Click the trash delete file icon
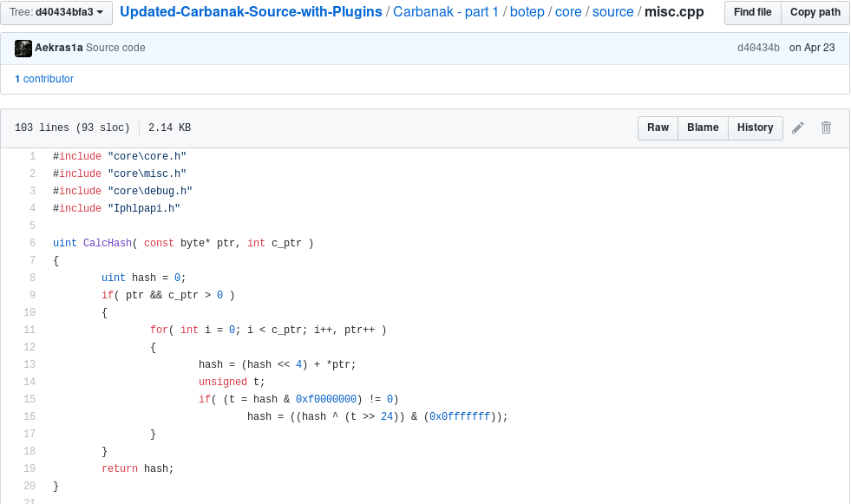Screen dimensions: 851x504 tap(826, 128)
